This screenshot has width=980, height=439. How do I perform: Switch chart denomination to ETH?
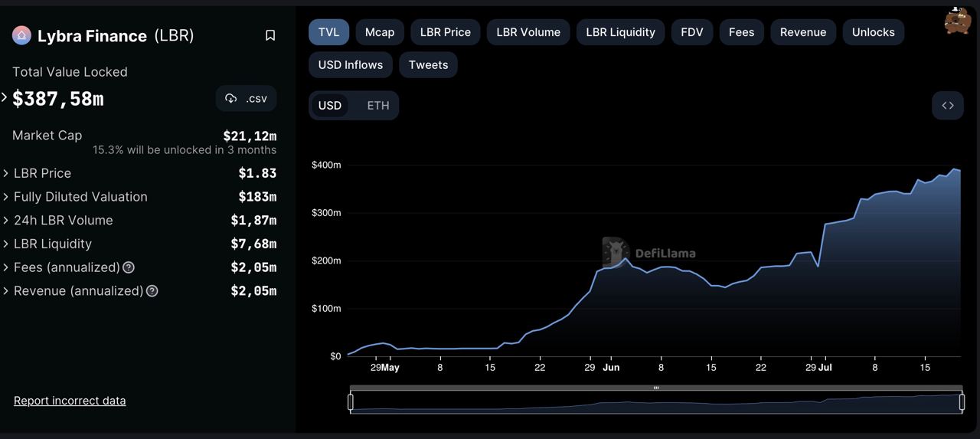(x=378, y=105)
